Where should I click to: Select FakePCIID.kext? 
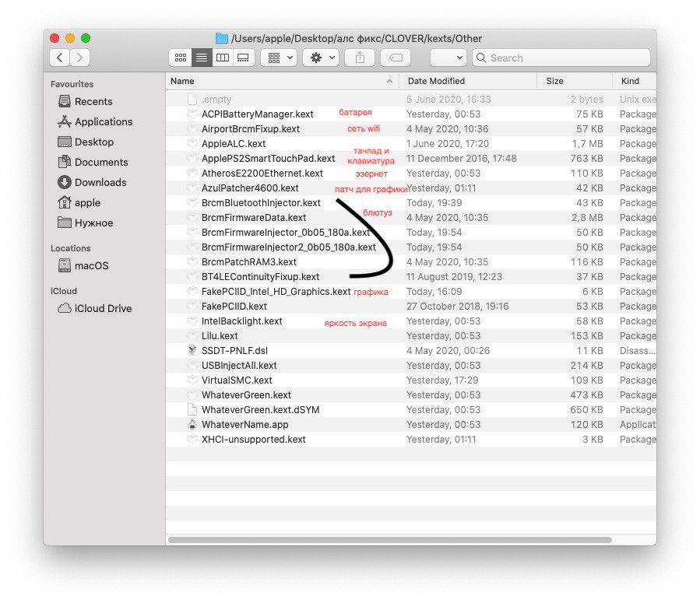pyautogui.click(x=410, y=306)
